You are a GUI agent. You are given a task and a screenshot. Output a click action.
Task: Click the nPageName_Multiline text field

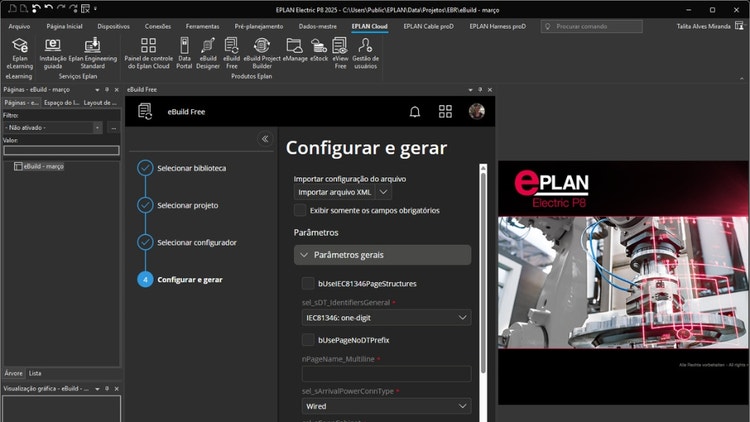[386, 374]
